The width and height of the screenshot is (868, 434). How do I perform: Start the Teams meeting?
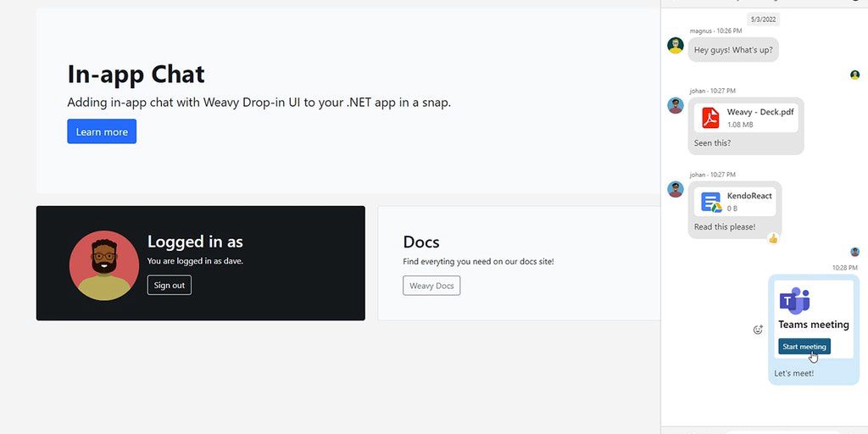point(804,347)
